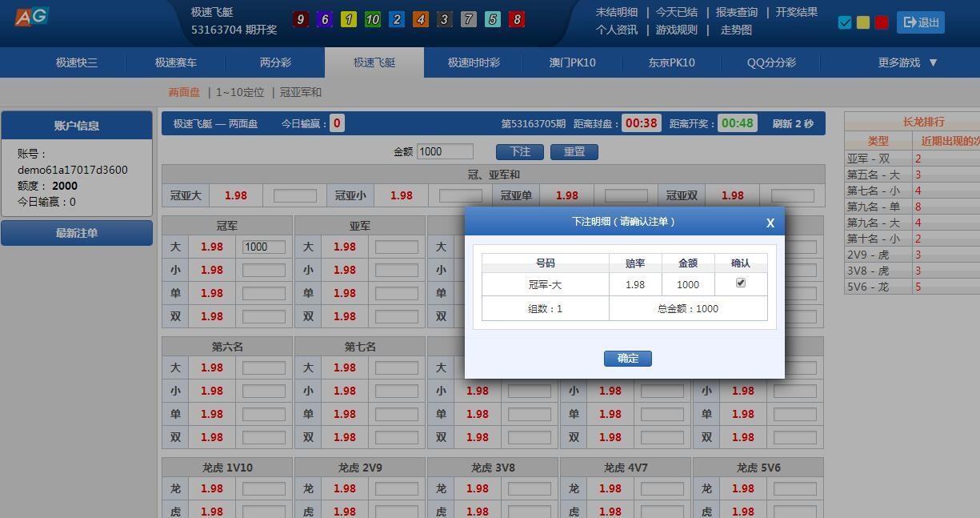Select the yellow color swatch in top bar
The height and width of the screenshot is (518, 980).
862,22
